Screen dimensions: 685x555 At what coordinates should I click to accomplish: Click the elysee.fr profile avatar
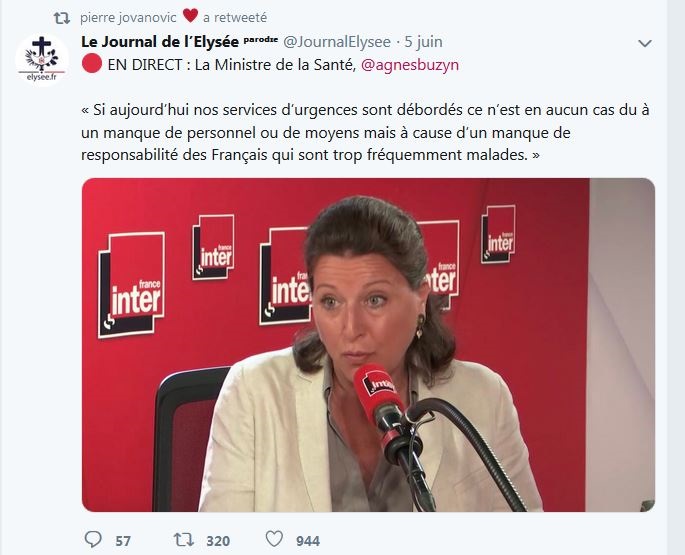tap(42, 59)
